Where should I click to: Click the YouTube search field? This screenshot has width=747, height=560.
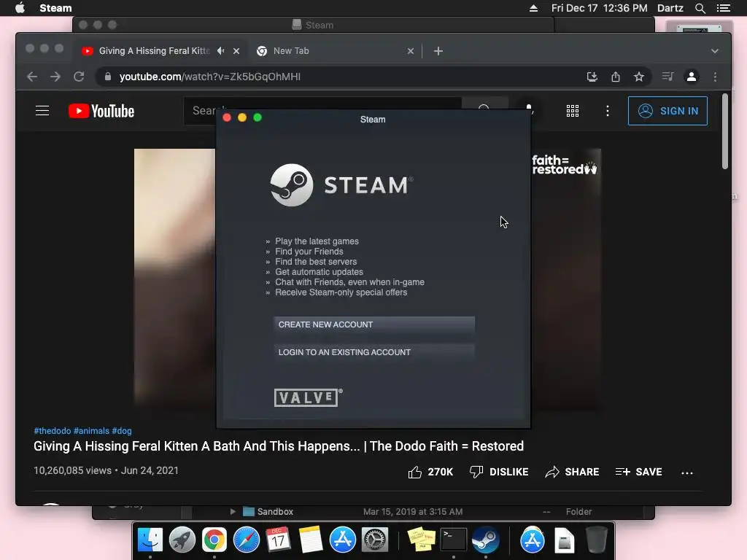pyautogui.click(x=322, y=111)
